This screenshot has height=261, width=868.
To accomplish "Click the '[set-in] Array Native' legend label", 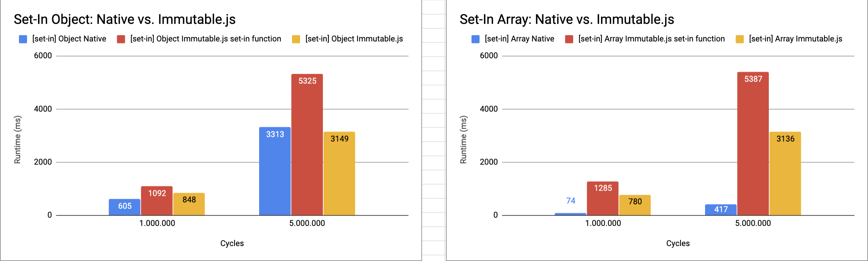I will click(519, 39).
